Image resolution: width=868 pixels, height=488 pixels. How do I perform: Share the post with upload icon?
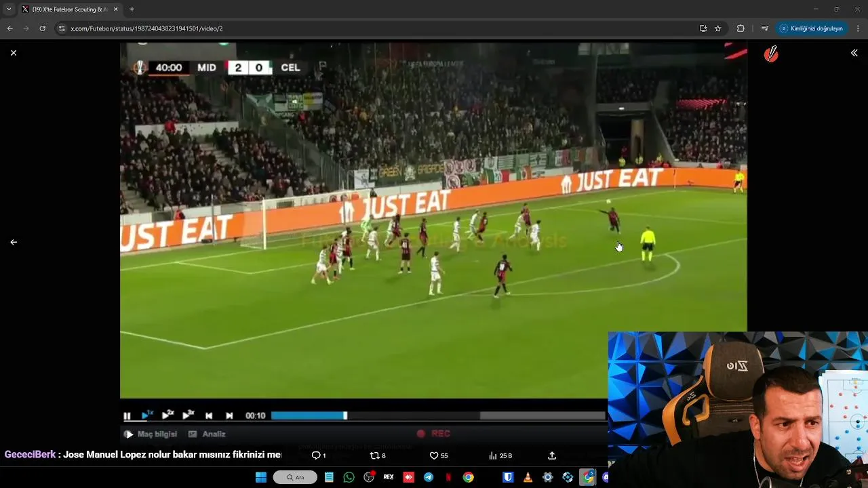552,455
